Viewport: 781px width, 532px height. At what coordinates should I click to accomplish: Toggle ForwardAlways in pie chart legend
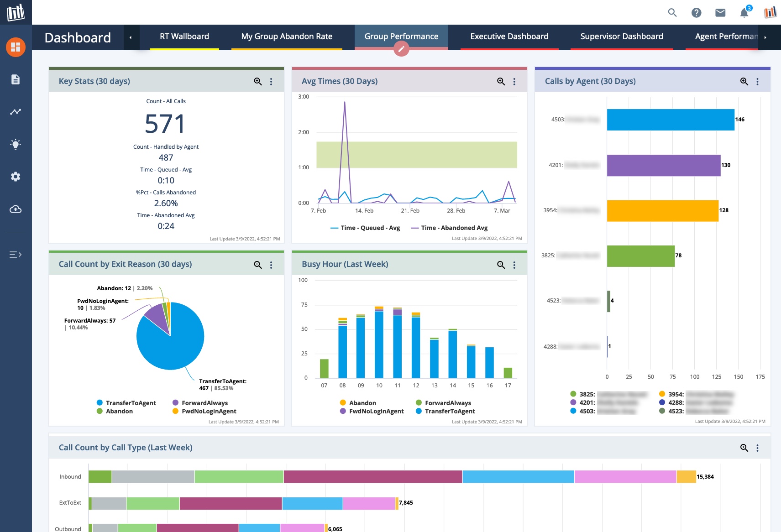pyautogui.click(x=200, y=403)
